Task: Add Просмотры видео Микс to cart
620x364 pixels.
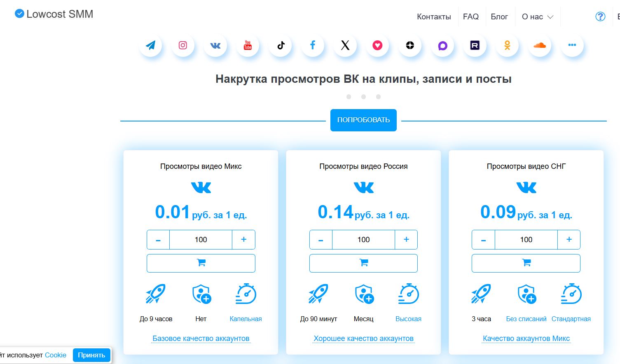Action: (x=201, y=263)
